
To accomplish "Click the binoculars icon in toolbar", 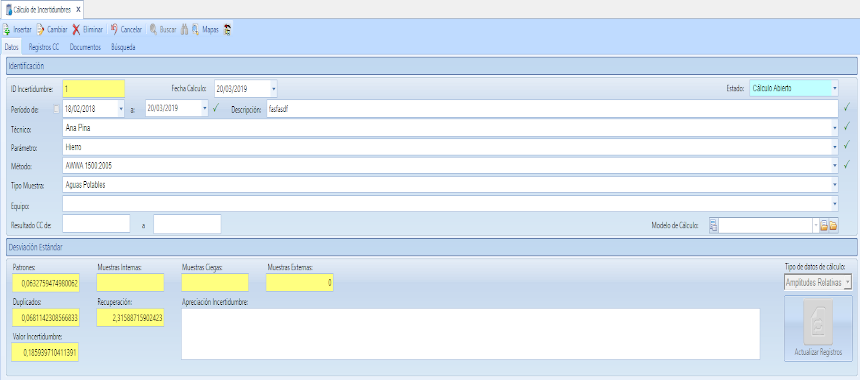I will pyautogui.click(x=185, y=30).
